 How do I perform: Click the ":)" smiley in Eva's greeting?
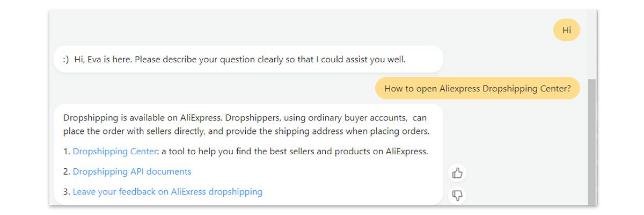pos(67,59)
